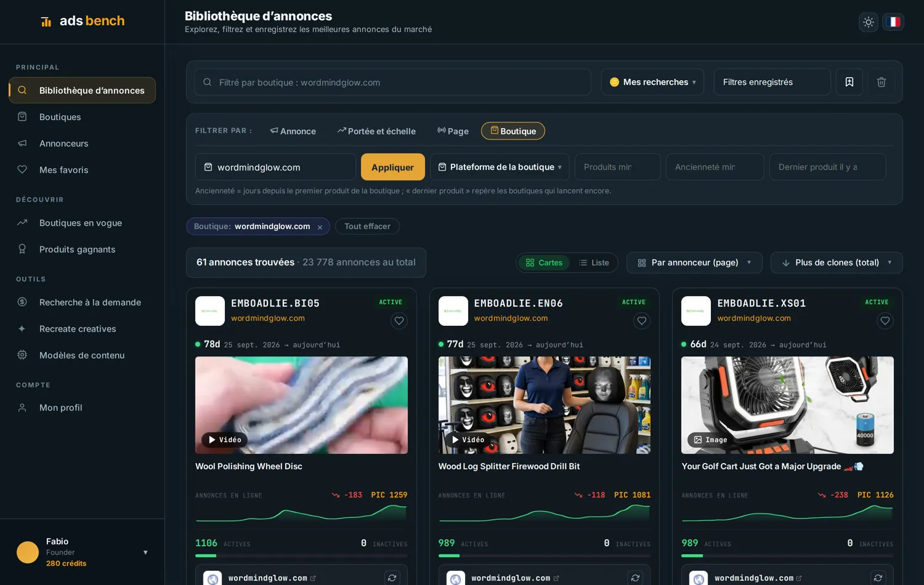Screen dimensions: 924x585
Task: Open Boutiques en vogue in sidebar
Action: pyautogui.click(x=82, y=223)
